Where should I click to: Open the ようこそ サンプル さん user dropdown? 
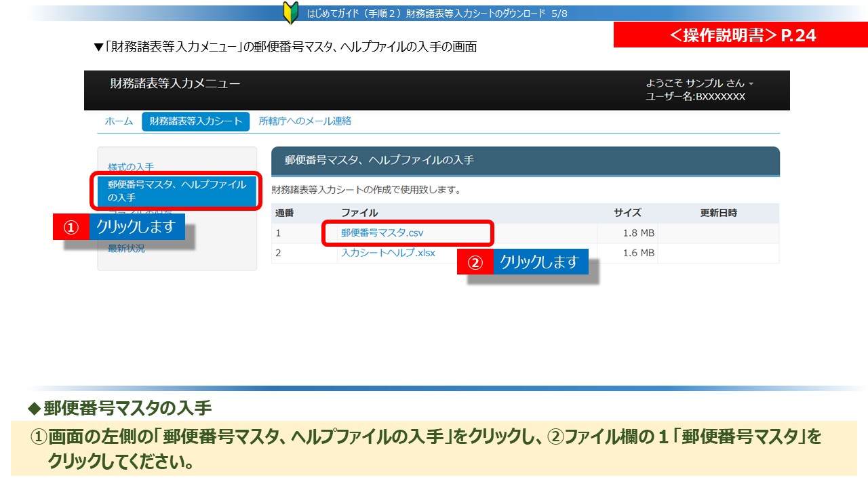699,83
